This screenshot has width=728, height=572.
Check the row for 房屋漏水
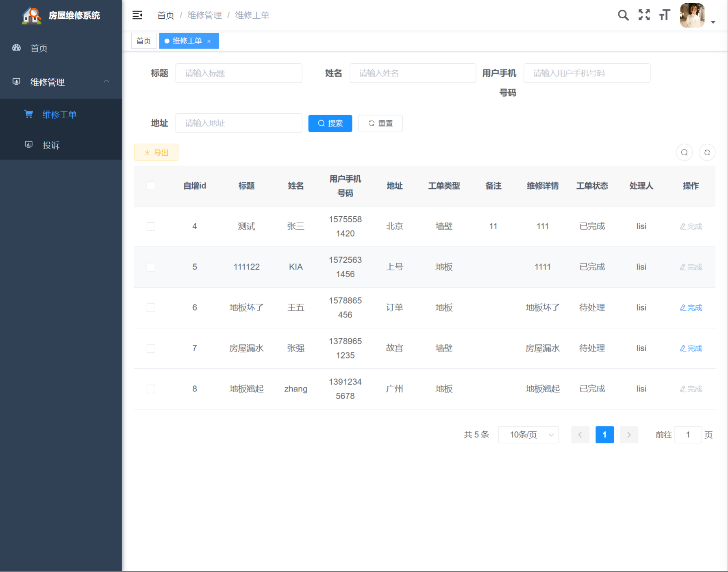click(x=151, y=348)
